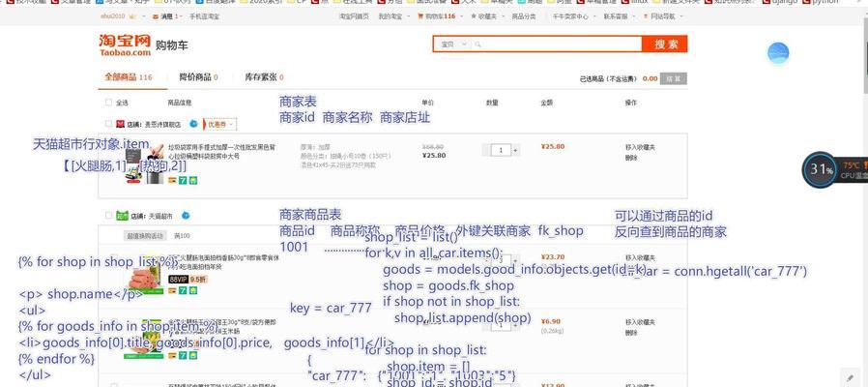The image size is (868, 387).
Task: Open the 商品分类 link
Action: (524, 16)
